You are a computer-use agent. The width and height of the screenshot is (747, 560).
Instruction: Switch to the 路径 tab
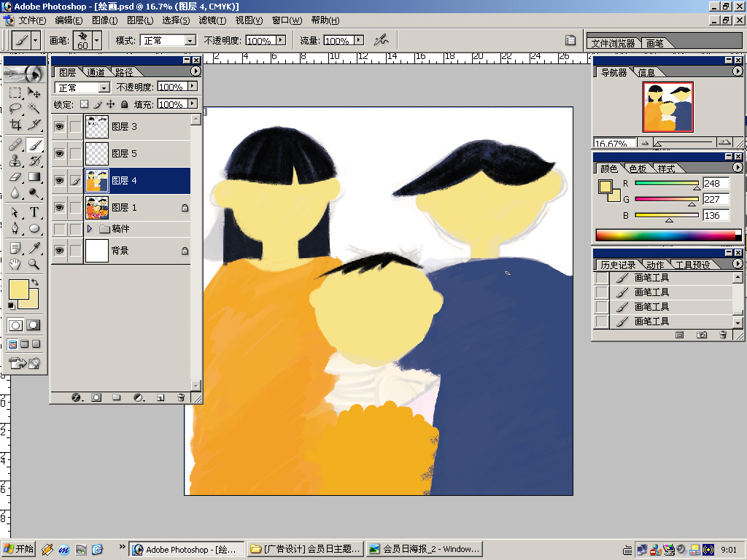click(124, 72)
